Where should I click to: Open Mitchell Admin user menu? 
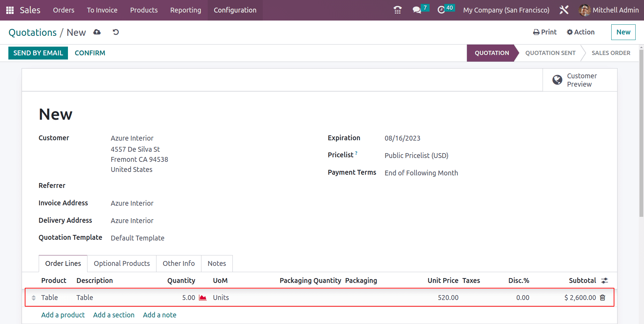(609, 10)
